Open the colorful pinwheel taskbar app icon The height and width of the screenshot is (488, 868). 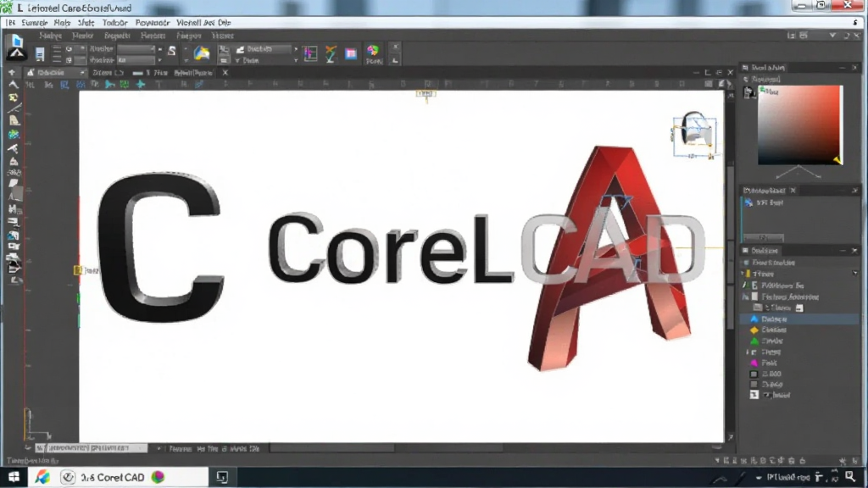point(42,477)
